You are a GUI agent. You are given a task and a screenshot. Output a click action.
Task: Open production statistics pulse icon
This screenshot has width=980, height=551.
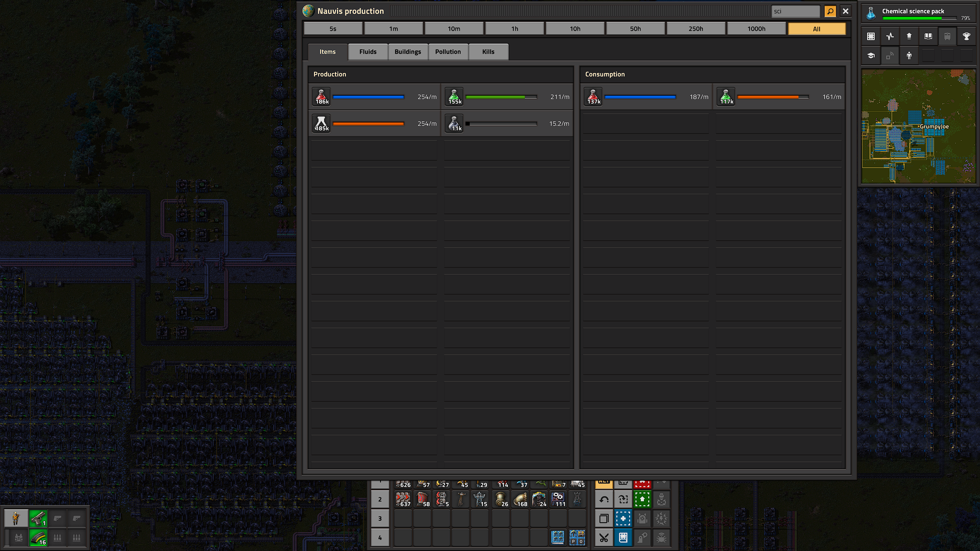[890, 36]
